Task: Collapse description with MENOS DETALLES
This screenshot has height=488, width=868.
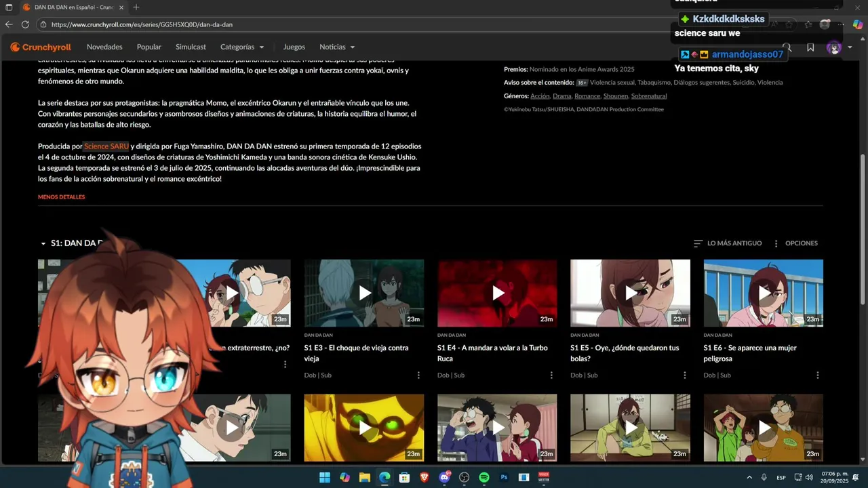Action: [x=62, y=197]
